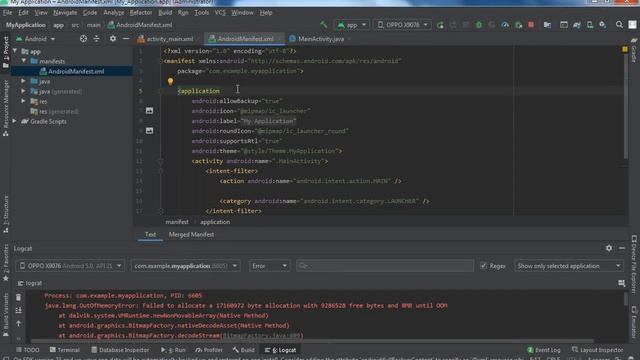Click the yellow light bulb intention icon
Image resolution: width=640 pixels, height=360 pixels.
pyautogui.click(x=170, y=81)
